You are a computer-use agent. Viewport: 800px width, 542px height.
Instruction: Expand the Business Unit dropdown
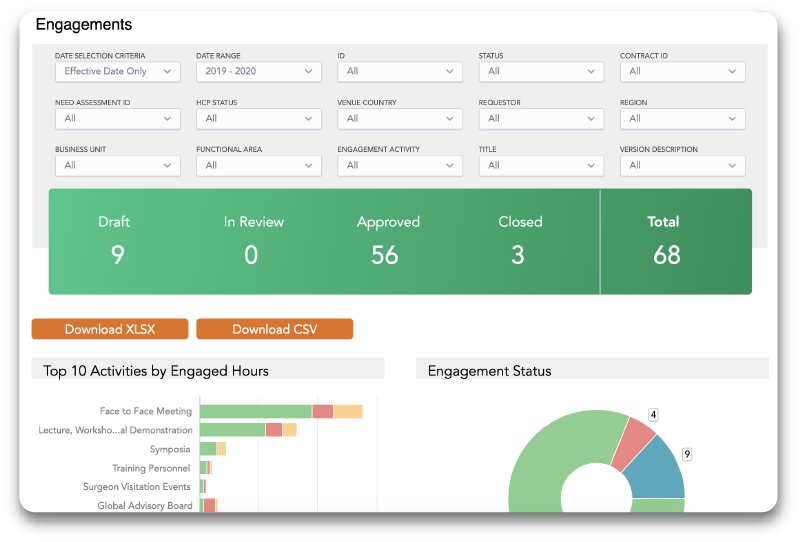coord(117,166)
